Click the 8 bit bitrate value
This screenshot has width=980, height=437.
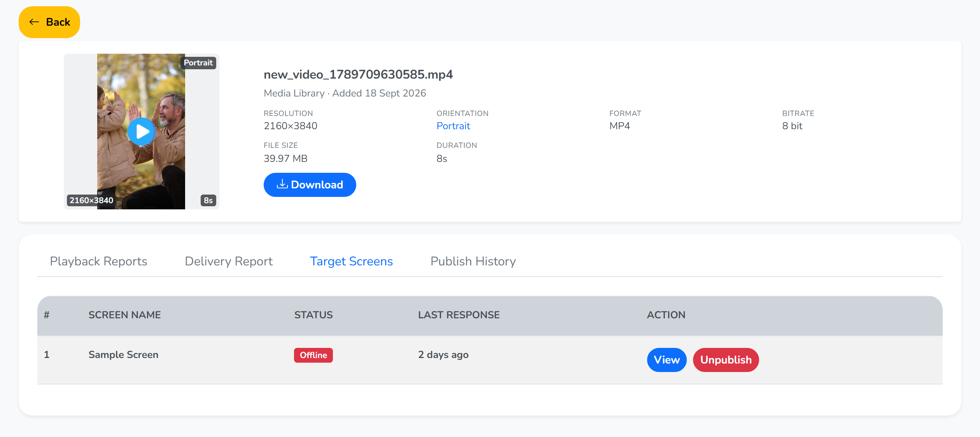coord(792,126)
